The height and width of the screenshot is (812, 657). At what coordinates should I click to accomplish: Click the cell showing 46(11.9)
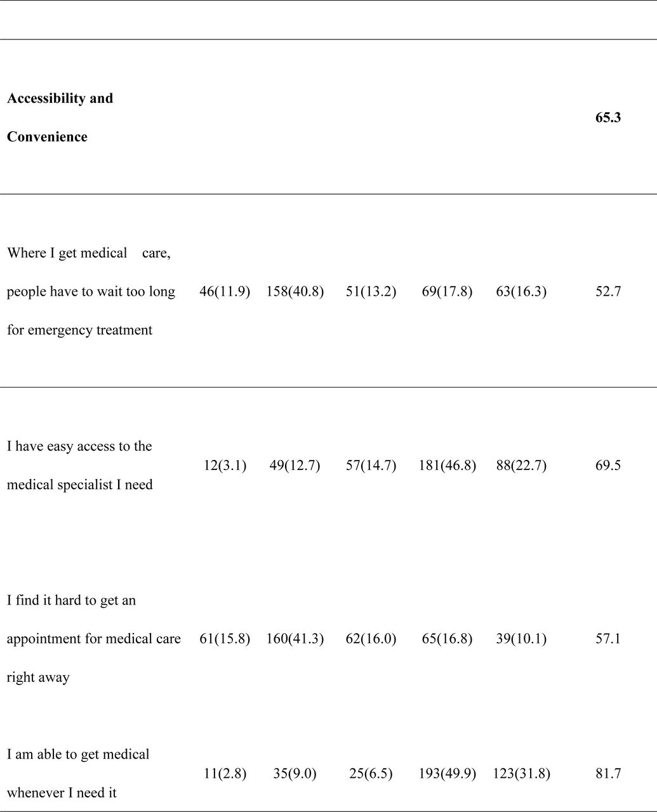click(x=225, y=292)
